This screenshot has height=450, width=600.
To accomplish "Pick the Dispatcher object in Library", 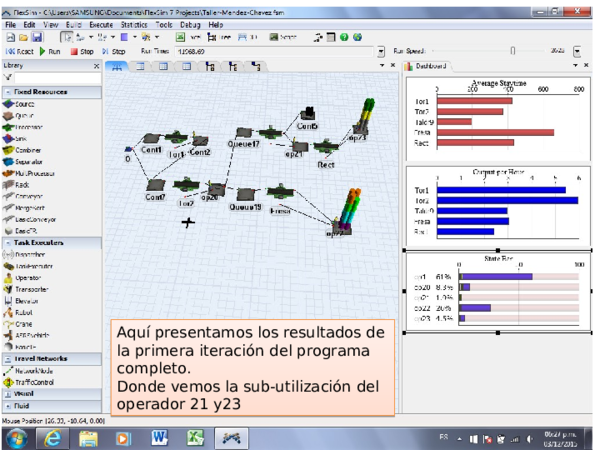I will [24, 254].
